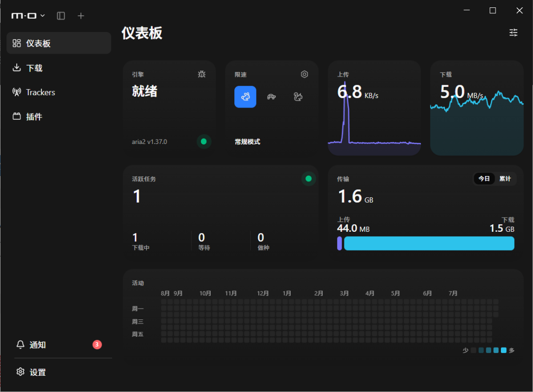Click the 就绪 engine status text
This screenshot has width=533, height=392.
145,91
